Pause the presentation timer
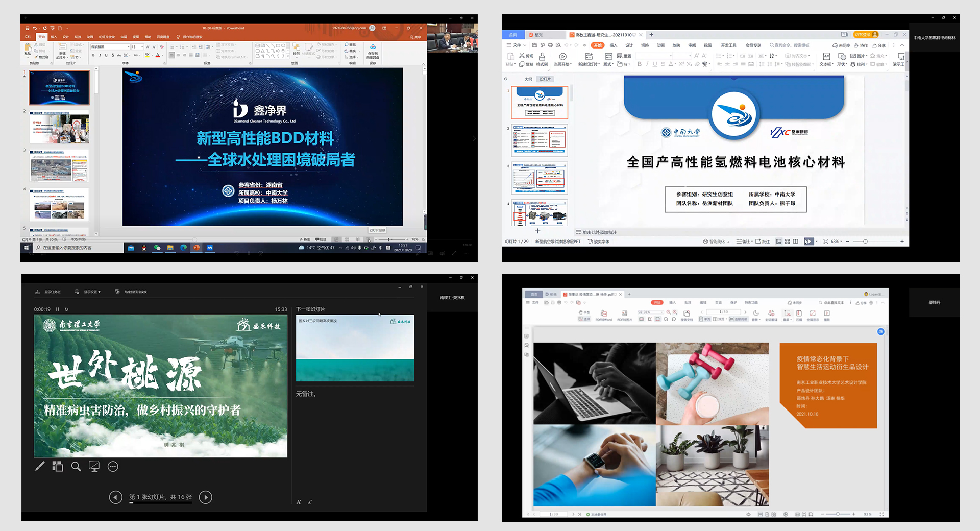Screen dimensions: 980x531 coord(58,309)
